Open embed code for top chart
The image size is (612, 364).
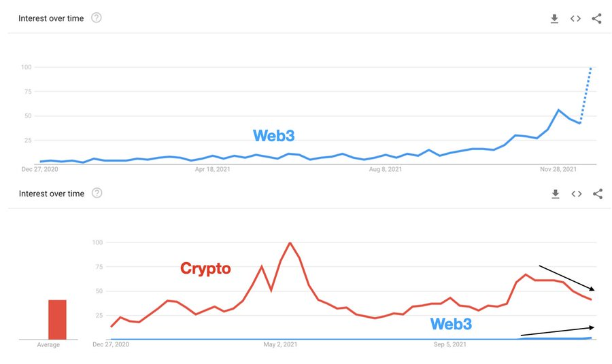pyautogui.click(x=575, y=18)
